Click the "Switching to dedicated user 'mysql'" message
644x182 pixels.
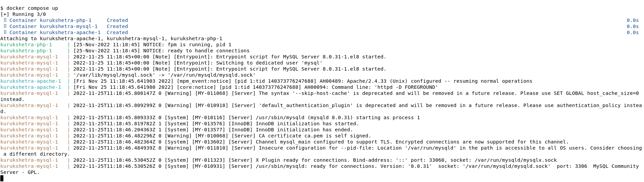[x=269, y=63]
